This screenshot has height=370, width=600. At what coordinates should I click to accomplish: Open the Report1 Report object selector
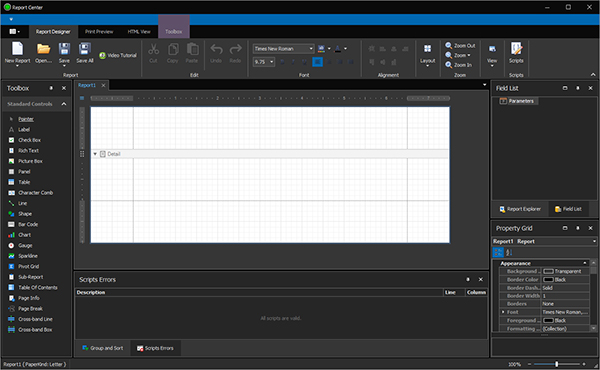click(x=544, y=241)
